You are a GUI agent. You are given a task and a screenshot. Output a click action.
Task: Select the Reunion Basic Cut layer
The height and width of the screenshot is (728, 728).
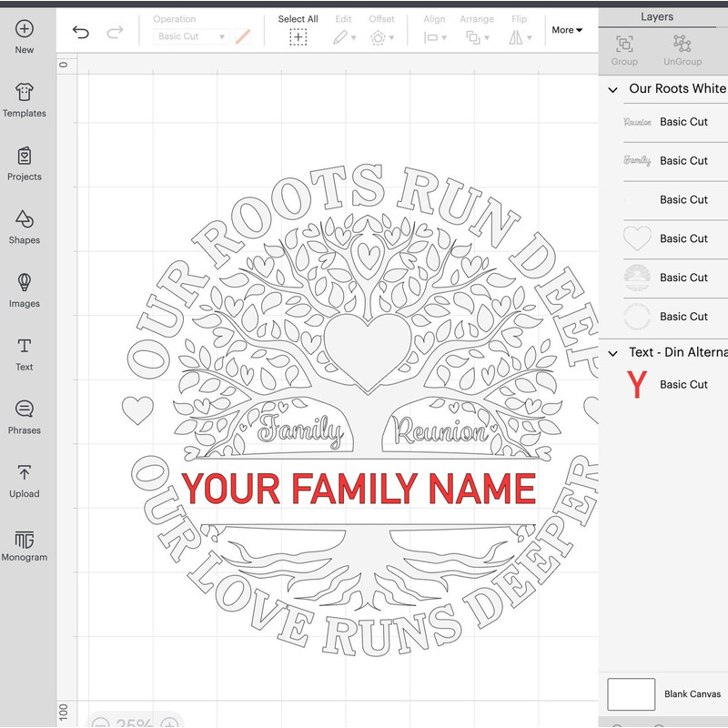(673, 122)
